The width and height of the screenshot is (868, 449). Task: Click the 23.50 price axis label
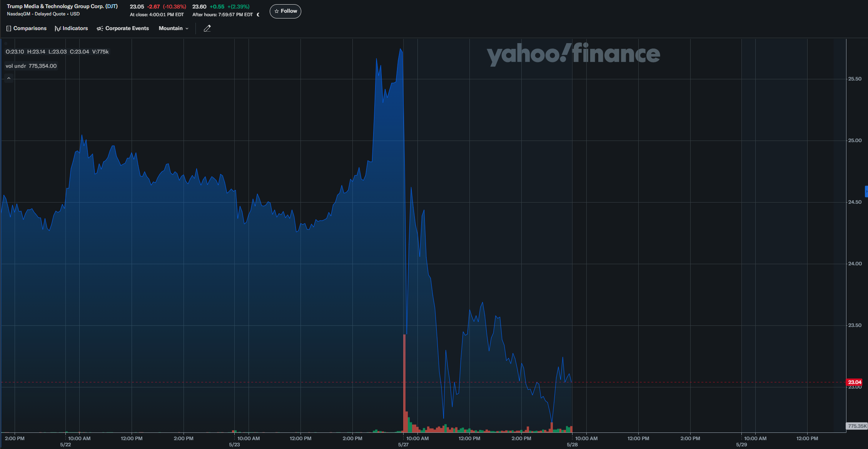pyautogui.click(x=855, y=325)
